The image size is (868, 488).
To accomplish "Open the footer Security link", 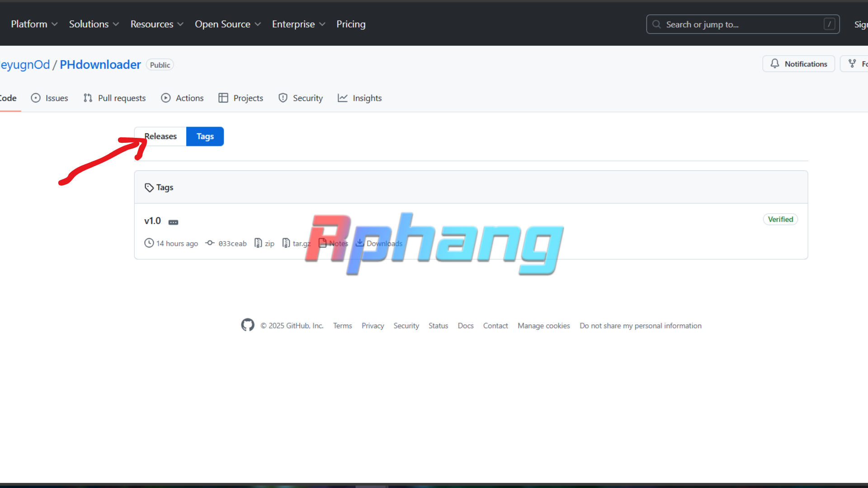I will click(406, 326).
